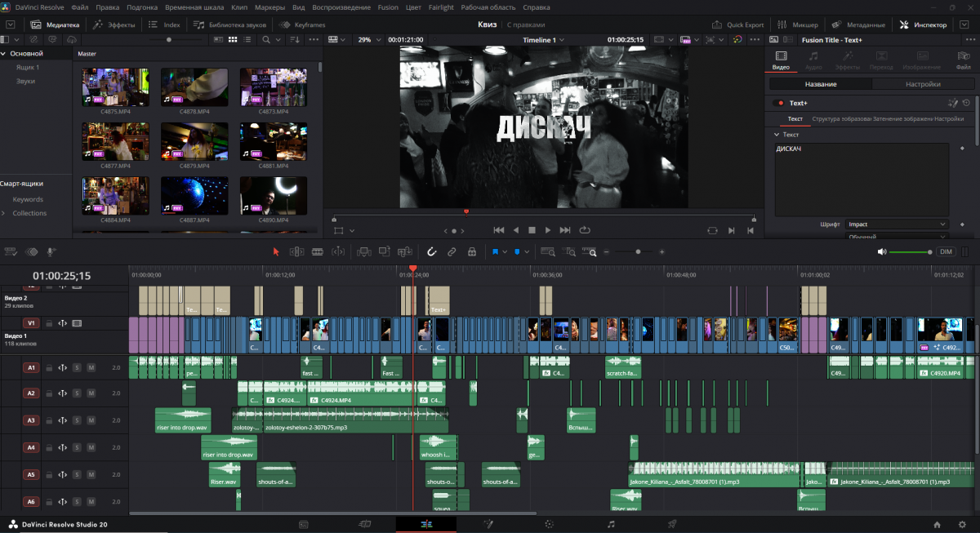980x533 pixels.
Task: Toggle auto track selector on A2
Action: pyautogui.click(x=62, y=393)
